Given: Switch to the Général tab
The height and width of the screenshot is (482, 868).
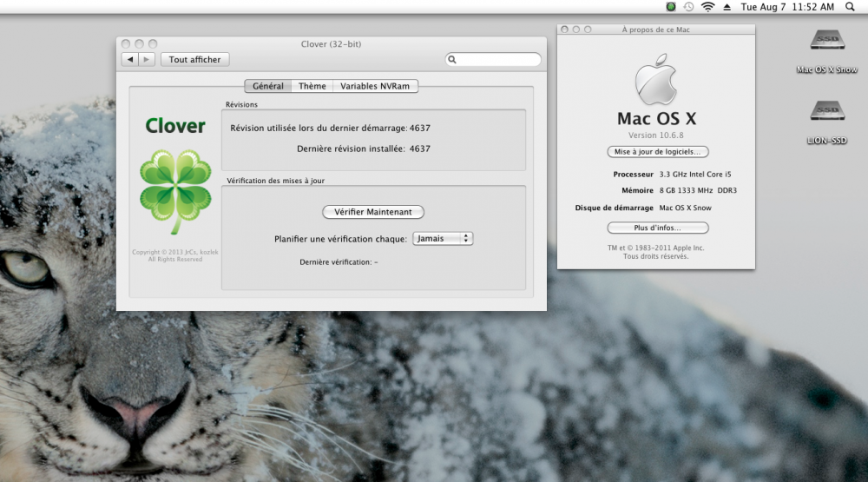Looking at the screenshot, I should point(268,86).
